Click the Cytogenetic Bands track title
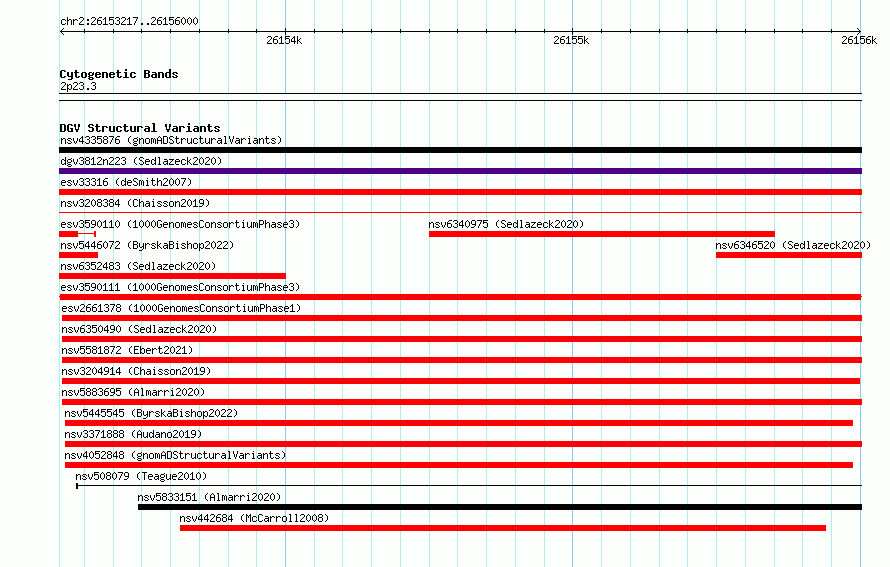The width and height of the screenshot is (890, 567). point(119,74)
